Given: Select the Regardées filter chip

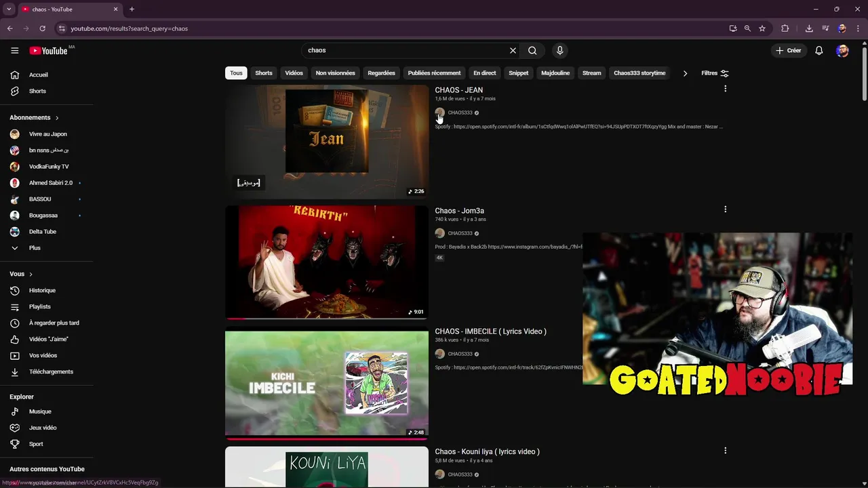Looking at the screenshot, I should click(x=381, y=73).
